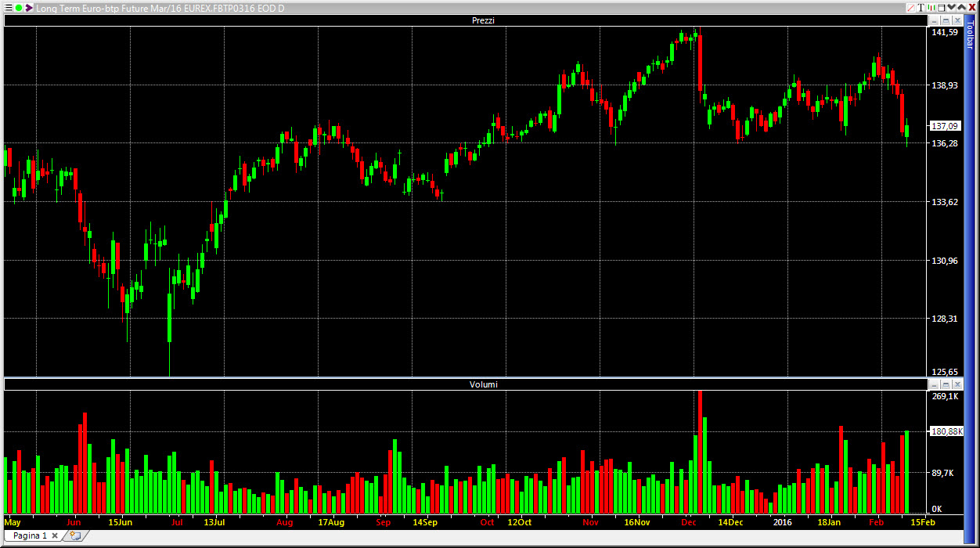The image size is (980, 548).
Task: Click the 133,62 price axis label
Action: (945, 201)
